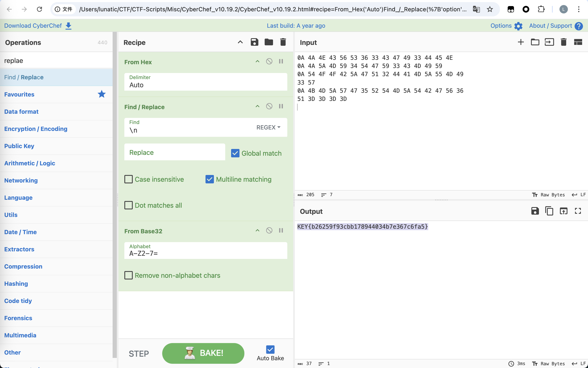Open folder as input icon

click(535, 42)
